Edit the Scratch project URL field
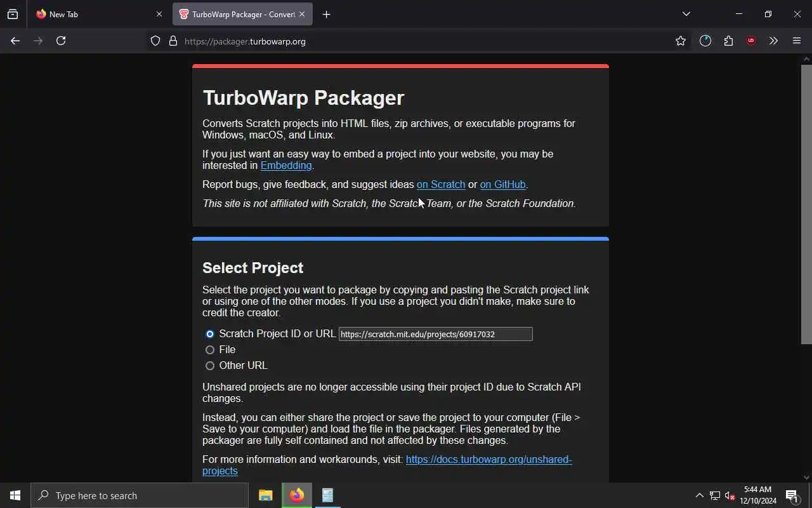812x508 pixels. pyautogui.click(x=436, y=334)
